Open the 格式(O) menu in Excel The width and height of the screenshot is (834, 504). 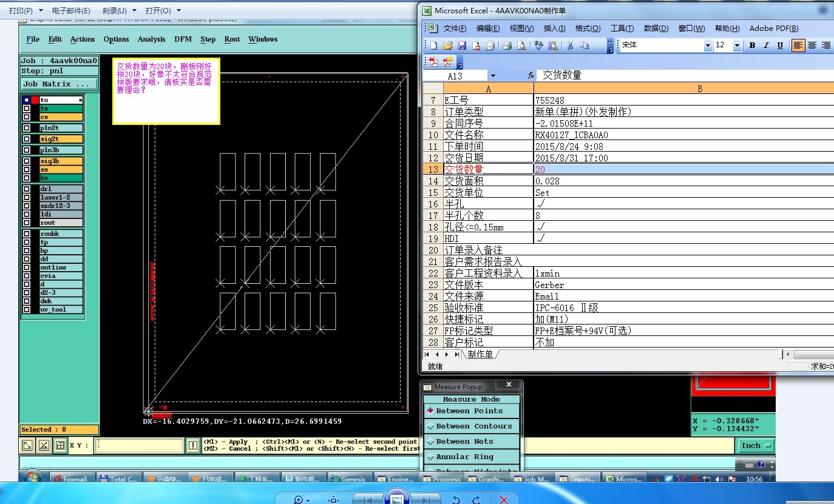588,29
